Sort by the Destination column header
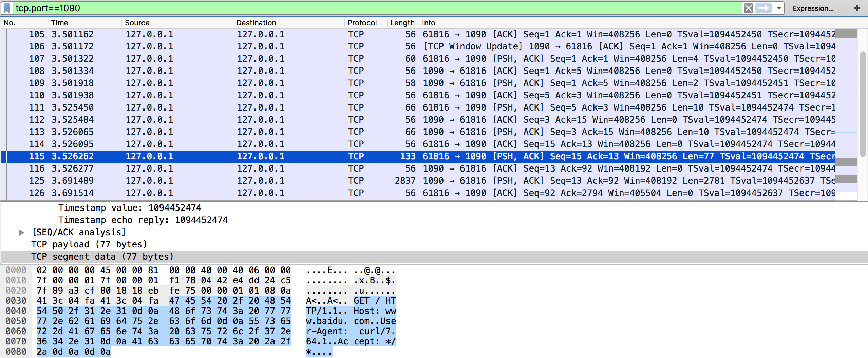 click(x=289, y=23)
